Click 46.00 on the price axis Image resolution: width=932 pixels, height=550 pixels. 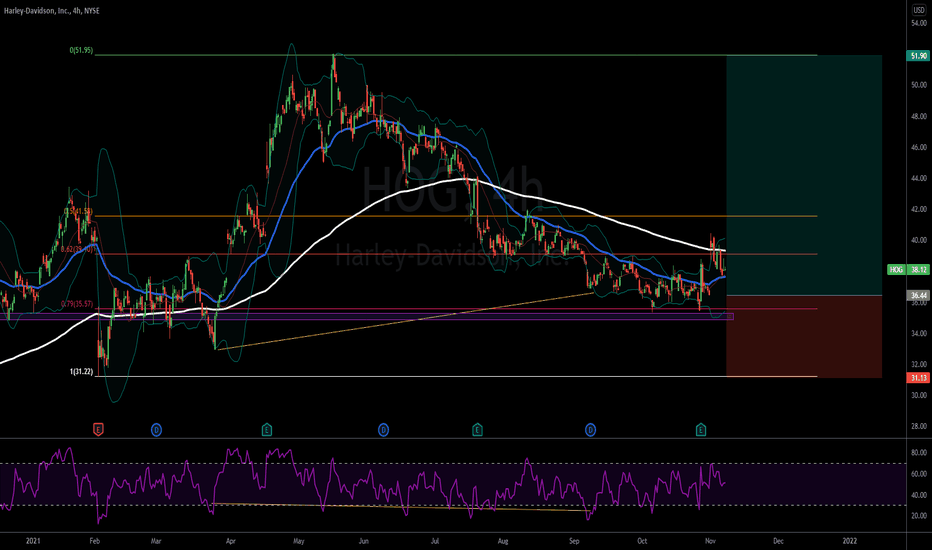[x=919, y=147]
